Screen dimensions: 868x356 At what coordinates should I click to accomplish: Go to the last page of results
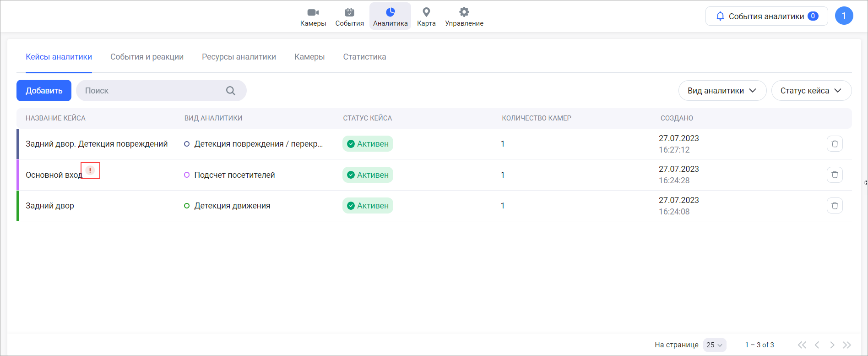pyautogui.click(x=847, y=345)
